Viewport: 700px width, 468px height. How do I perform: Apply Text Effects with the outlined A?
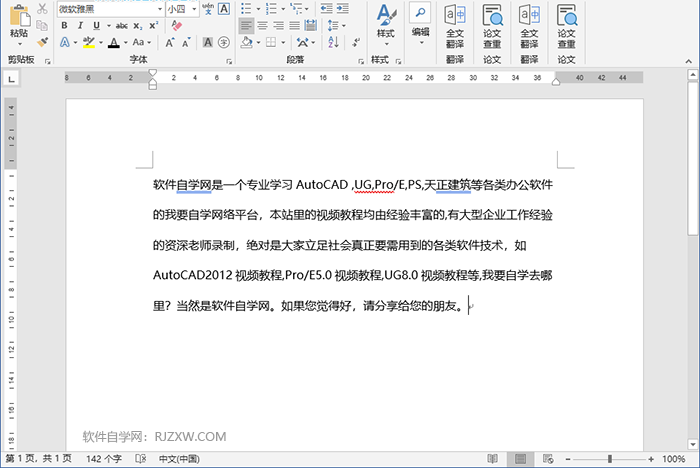[x=65, y=42]
